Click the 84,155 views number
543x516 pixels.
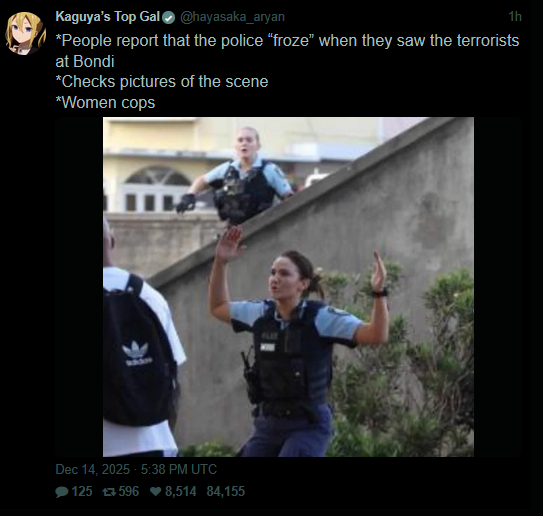coord(226,492)
